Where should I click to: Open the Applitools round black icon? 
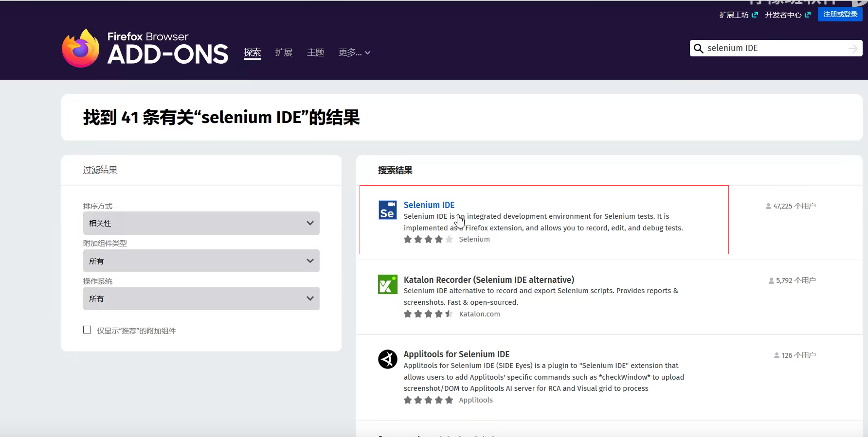point(387,359)
